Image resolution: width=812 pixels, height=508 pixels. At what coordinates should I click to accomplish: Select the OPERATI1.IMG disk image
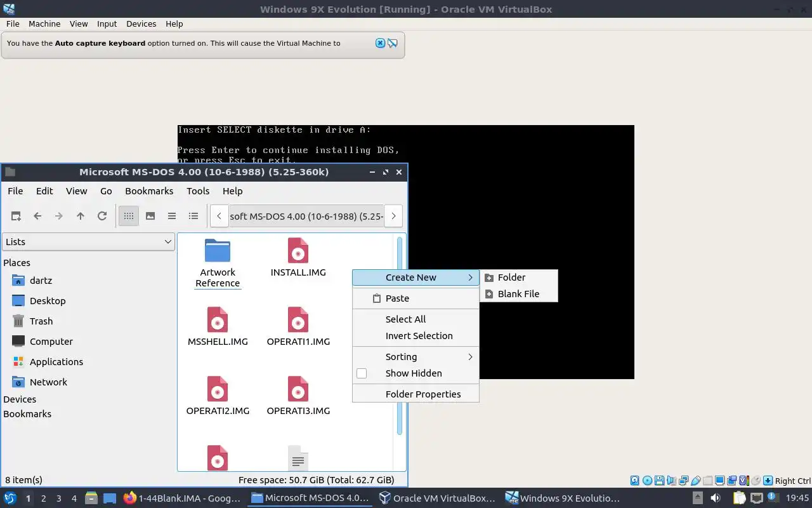pos(298,327)
